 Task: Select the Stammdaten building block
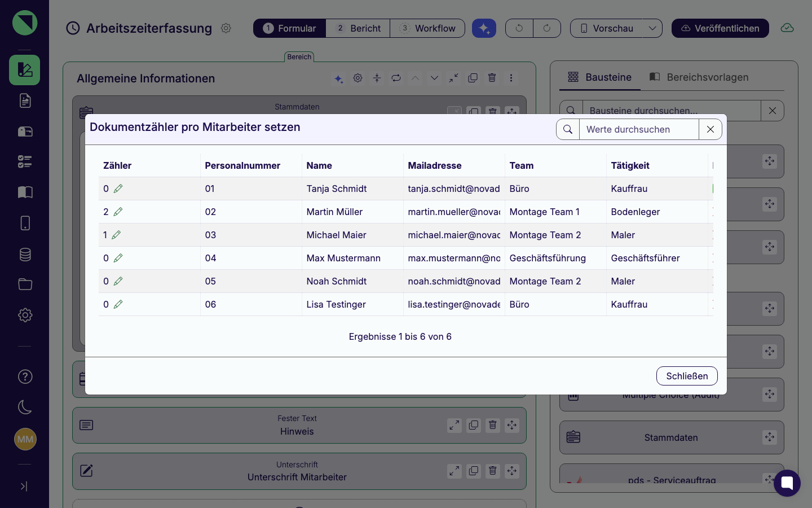pyautogui.click(x=671, y=437)
